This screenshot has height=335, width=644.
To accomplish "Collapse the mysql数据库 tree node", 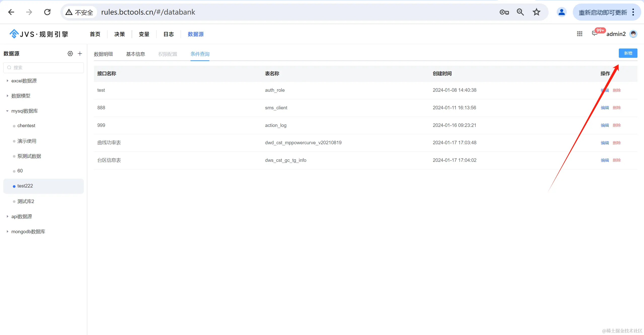I will point(7,111).
